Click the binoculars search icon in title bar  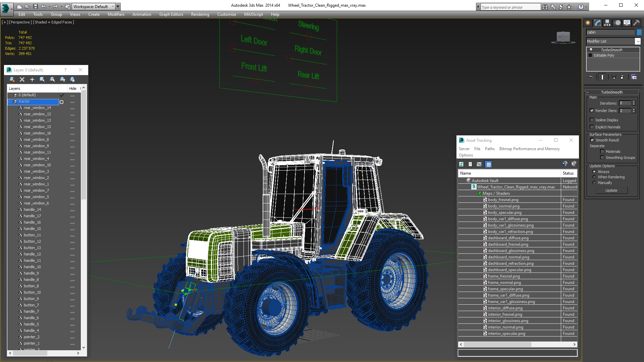545,7
